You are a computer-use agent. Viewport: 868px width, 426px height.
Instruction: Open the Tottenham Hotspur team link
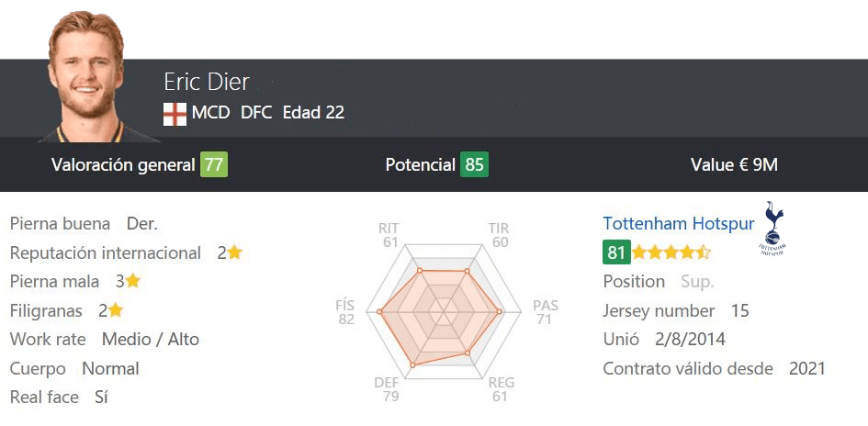coord(679,223)
